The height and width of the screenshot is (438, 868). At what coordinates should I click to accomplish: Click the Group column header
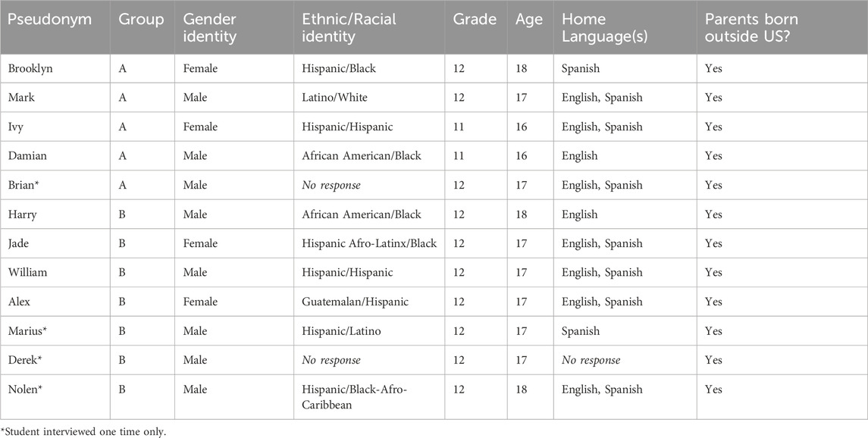tap(141, 20)
